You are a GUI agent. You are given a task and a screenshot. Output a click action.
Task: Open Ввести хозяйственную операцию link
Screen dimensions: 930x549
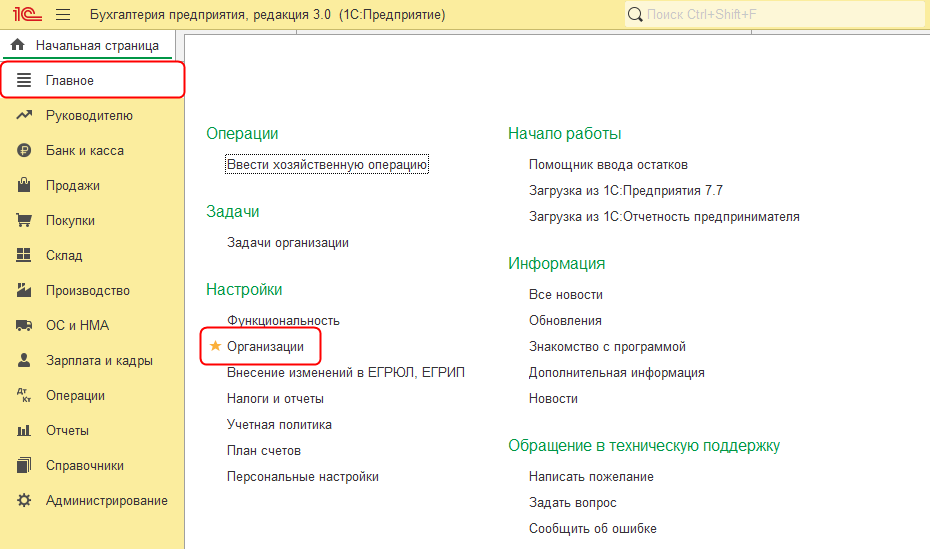coord(327,164)
